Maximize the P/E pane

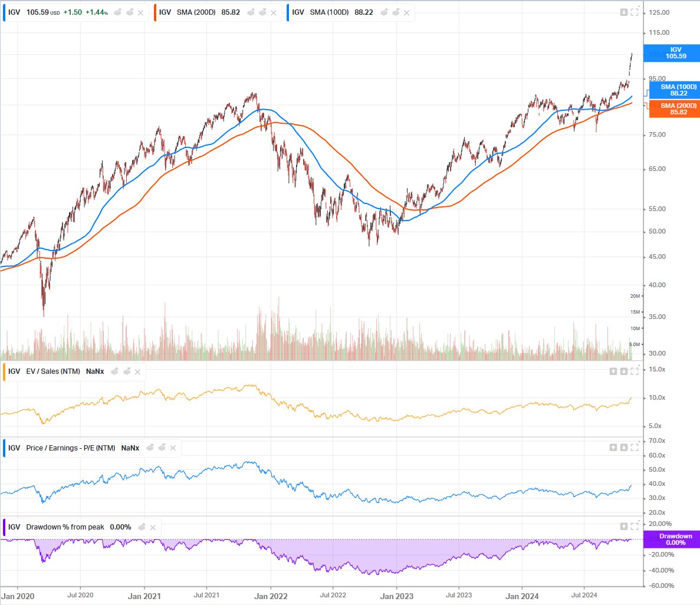[635, 448]
